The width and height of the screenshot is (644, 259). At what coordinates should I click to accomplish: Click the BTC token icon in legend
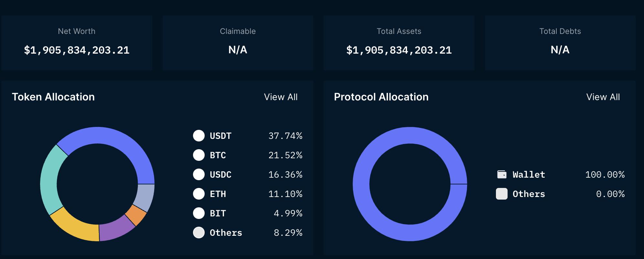199,155
